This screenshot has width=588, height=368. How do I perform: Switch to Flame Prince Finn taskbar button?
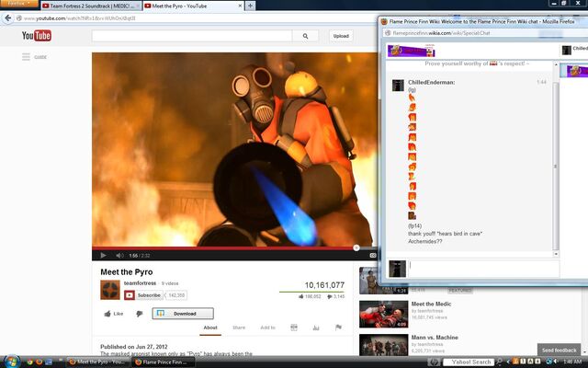pos(164,362)
